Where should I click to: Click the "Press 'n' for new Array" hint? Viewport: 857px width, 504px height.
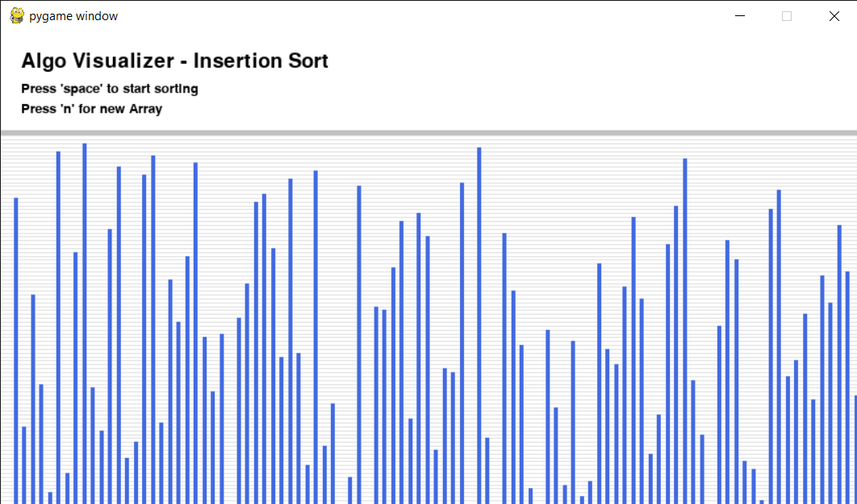click(91, 109)
